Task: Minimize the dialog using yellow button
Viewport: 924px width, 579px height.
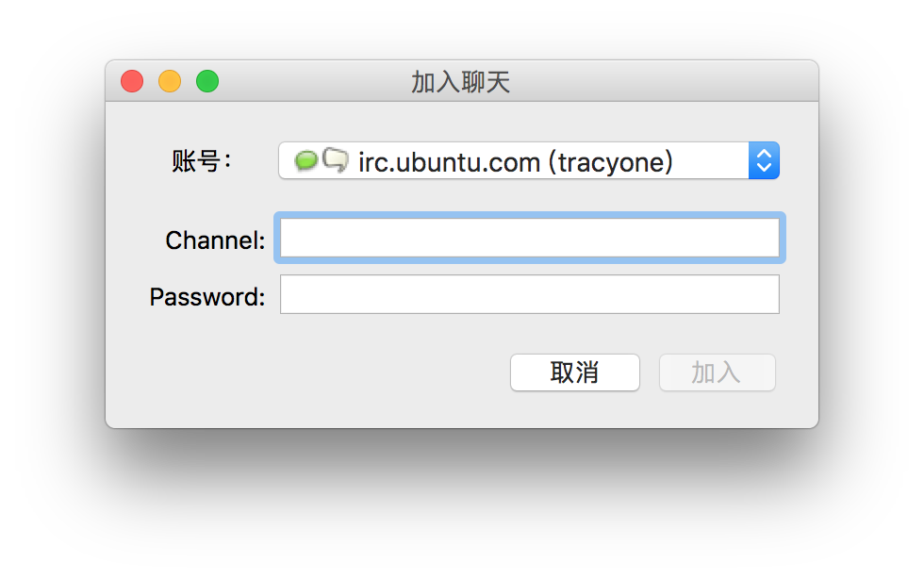Action: 170,82
